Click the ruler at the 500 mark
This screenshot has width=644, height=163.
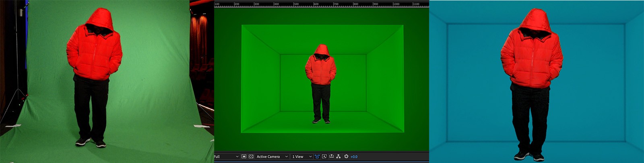(x=296, y=4)
